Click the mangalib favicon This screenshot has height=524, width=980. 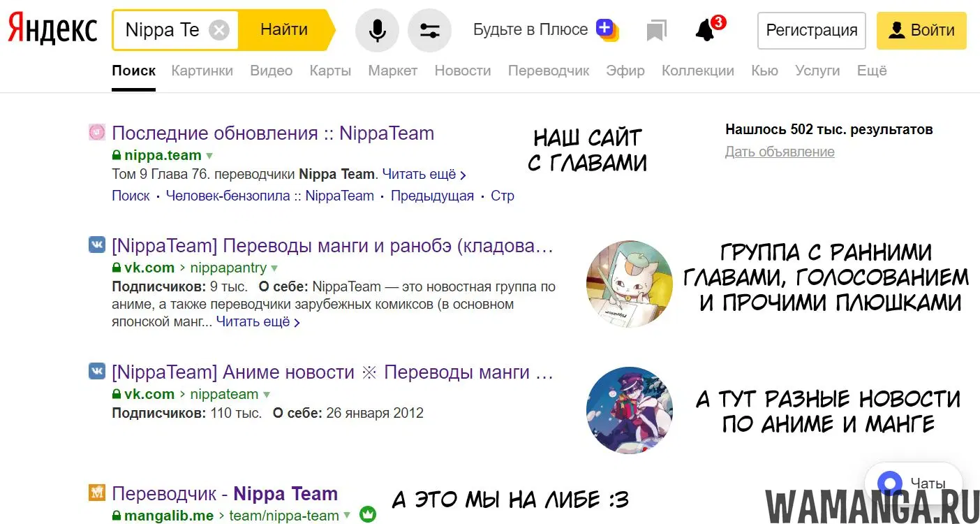click(97, 493)
